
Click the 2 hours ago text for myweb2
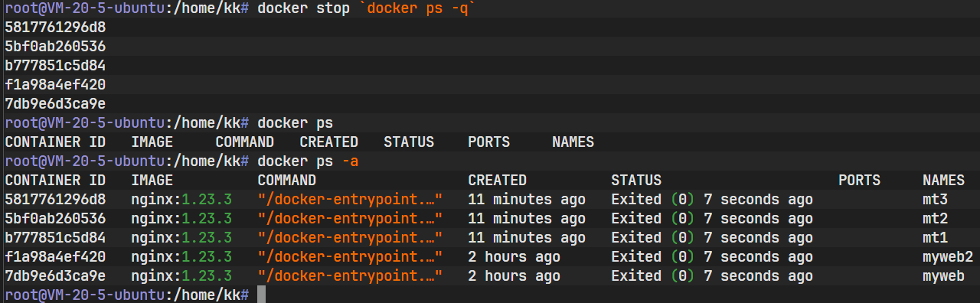coord(514,257)
